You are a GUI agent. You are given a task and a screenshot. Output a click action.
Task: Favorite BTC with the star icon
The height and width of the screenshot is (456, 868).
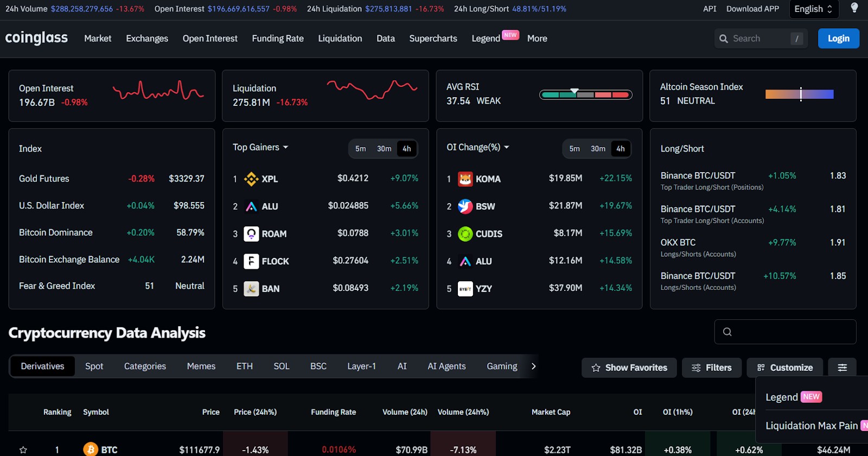point(23,450)
